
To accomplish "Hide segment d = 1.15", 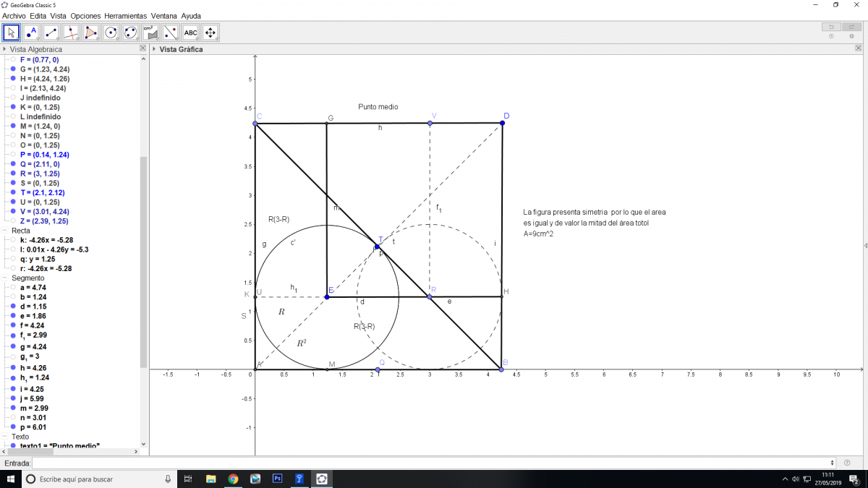I will tap(13, 307).
